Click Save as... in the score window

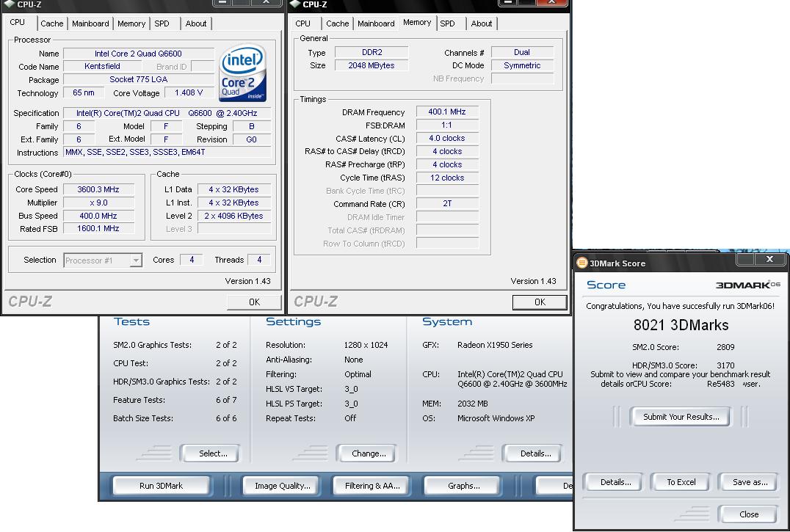tap(750, 482)
